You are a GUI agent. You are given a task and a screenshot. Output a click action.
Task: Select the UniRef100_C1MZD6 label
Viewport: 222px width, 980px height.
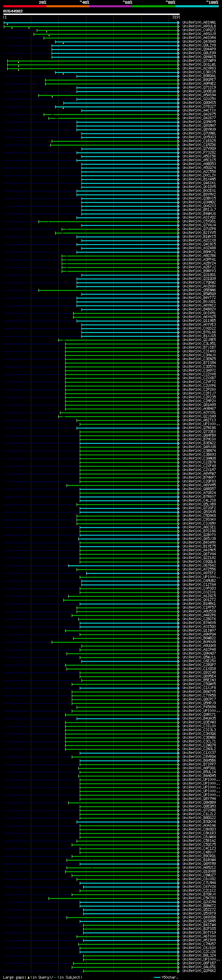click(199, 145)
